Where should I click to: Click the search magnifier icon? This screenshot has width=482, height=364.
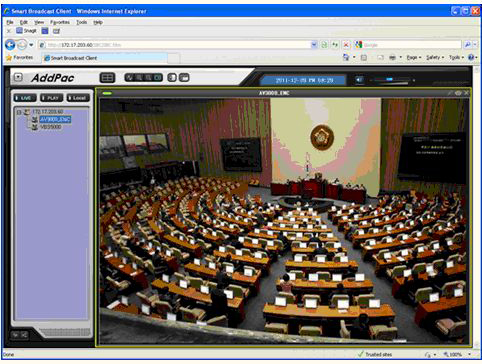coord(468,45)
